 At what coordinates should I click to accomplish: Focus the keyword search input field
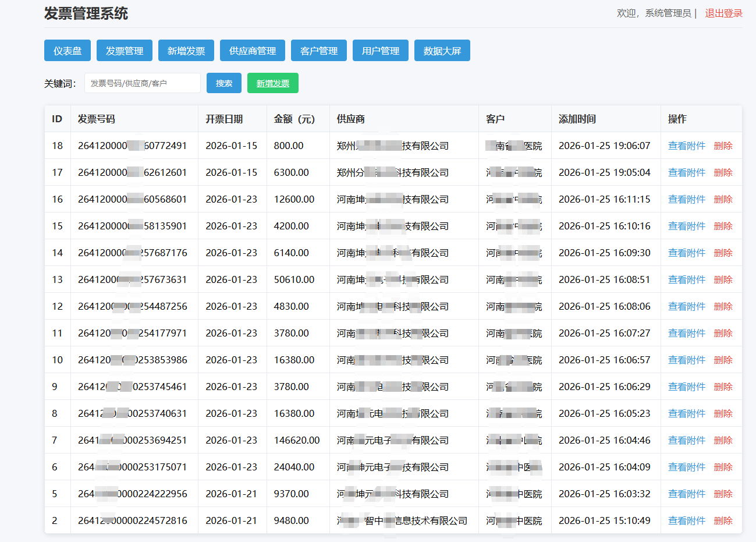[143, 83]
